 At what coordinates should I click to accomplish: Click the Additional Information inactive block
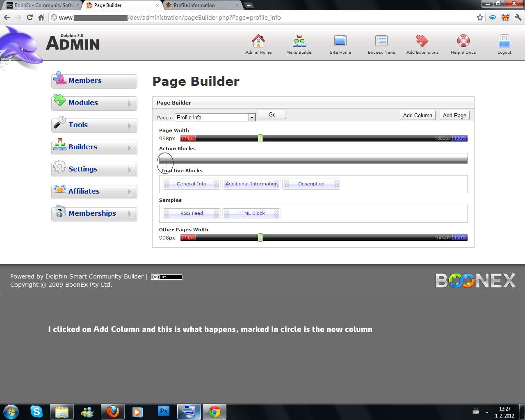[x=251, y=184]
